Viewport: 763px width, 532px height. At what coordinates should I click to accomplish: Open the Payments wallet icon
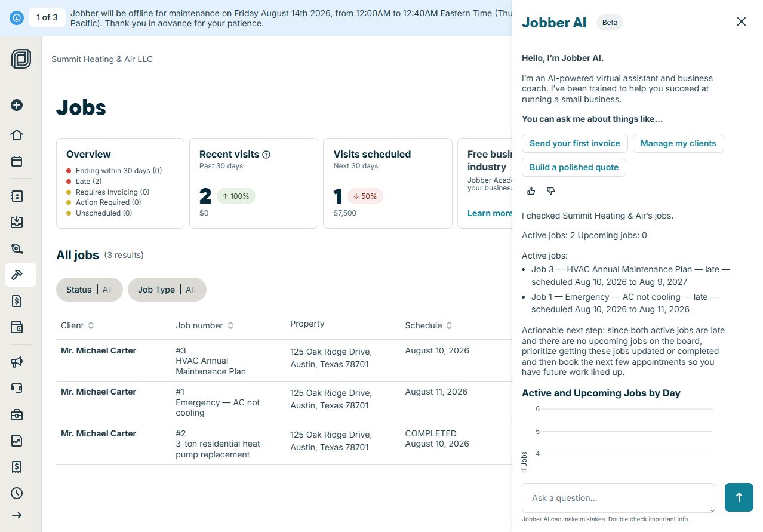click(17, 327)
